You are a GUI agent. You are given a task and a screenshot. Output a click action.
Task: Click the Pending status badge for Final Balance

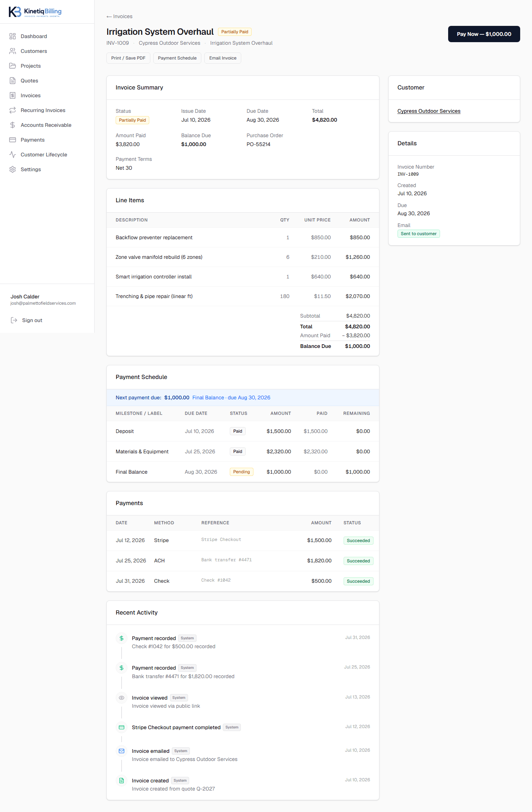pos(242,472)
